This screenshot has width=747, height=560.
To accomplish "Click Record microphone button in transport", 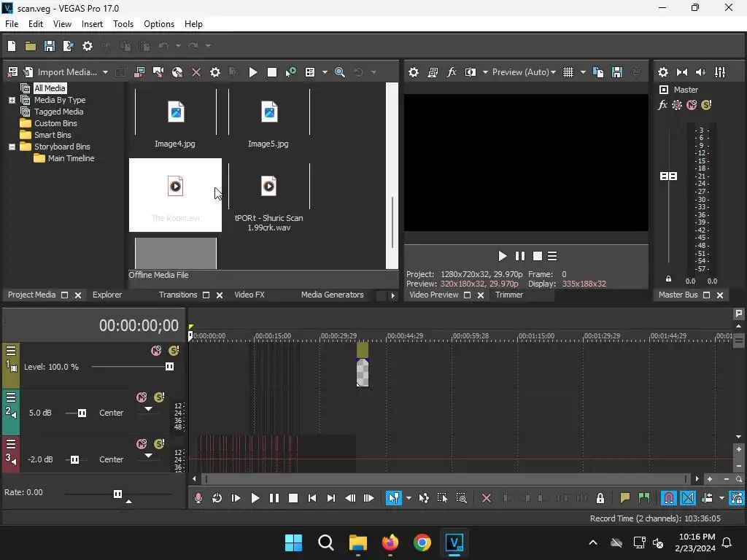I will 198,498.
